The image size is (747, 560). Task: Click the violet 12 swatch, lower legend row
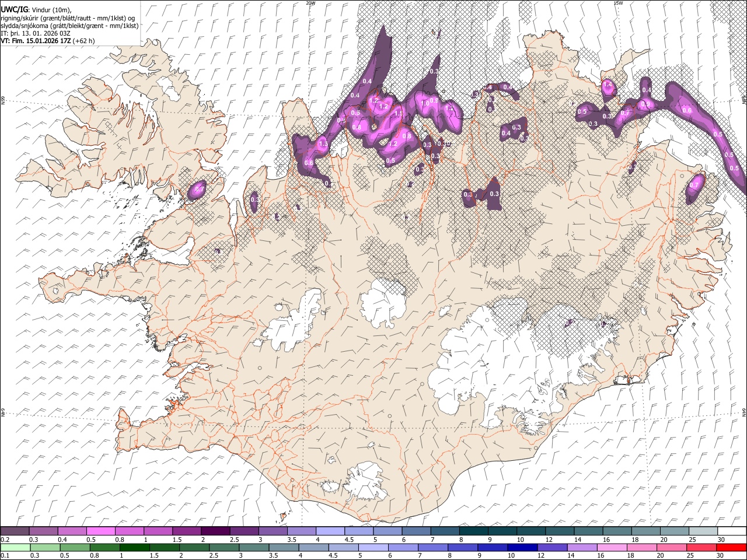pyautogui.click(x=552, y=547)
